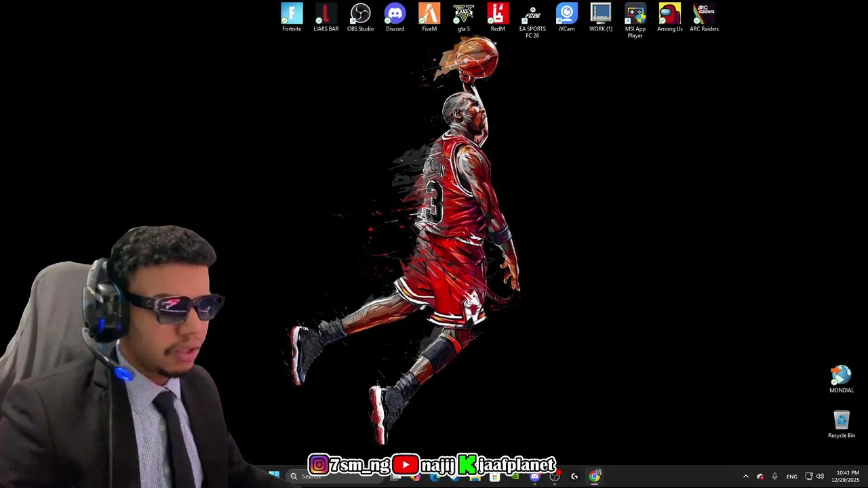Click the red tray icon beside the microphone
868x488 pixels.
(760, 476)
